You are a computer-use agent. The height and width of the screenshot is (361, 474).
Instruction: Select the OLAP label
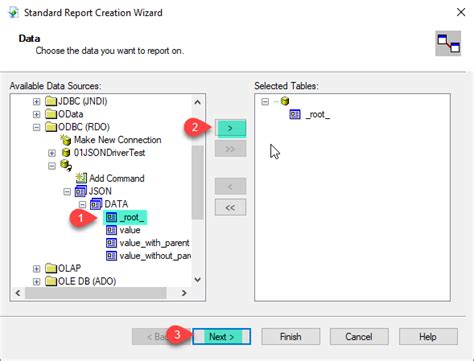69,268
